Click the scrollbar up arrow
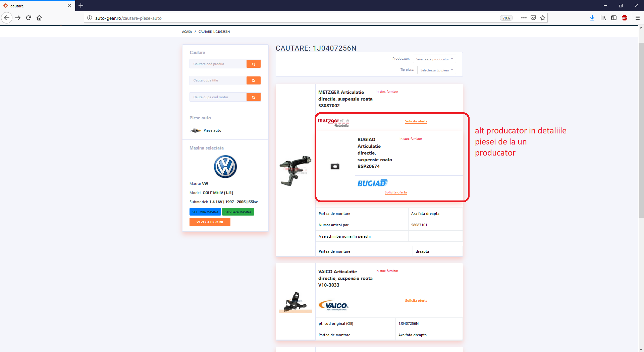Image resolution: width=644 pixels, height=352 pixels. [x=641, y=28]
